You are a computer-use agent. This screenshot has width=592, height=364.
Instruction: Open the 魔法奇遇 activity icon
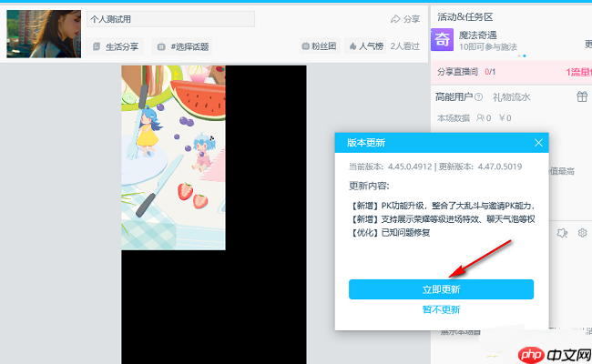pos(442,40)
